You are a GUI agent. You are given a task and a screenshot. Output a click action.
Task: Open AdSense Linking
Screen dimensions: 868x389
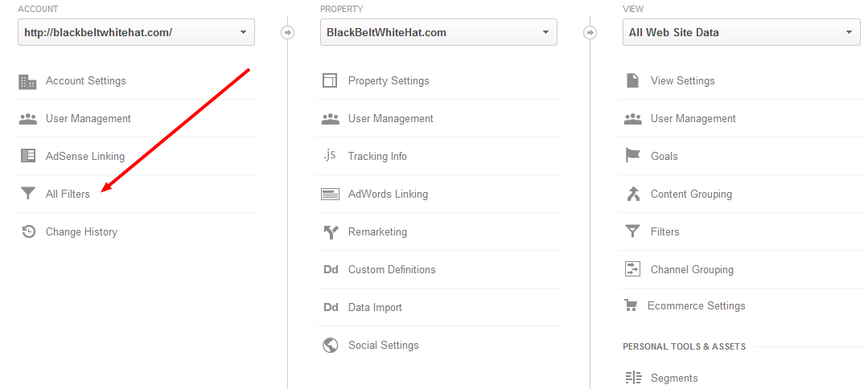[85, 156]
